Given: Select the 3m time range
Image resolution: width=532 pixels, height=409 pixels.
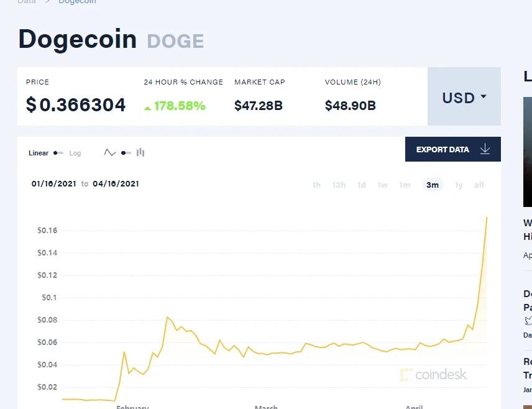Looking at the screenshot, I should click(433, 185).
